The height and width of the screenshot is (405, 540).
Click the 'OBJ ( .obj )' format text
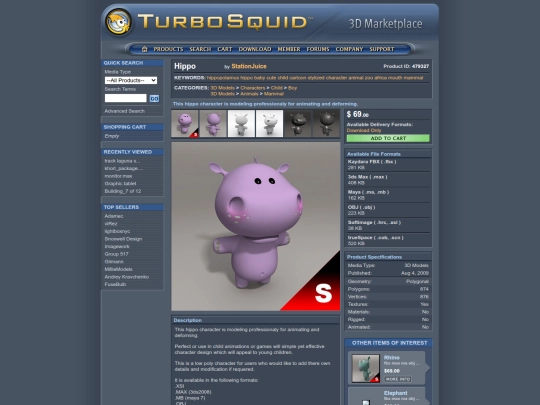coord(362,207)
